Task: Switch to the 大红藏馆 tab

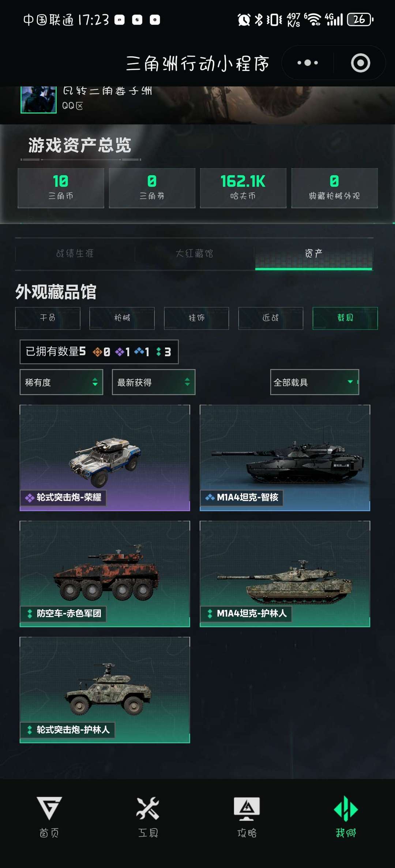Action: [194, 254]
